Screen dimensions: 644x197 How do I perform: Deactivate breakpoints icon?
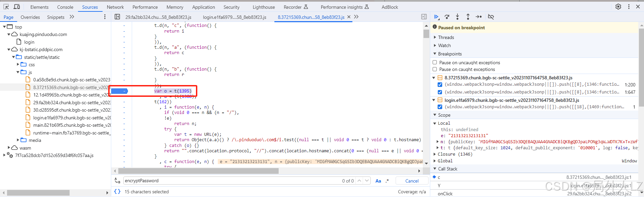click(x=491, y=17)
